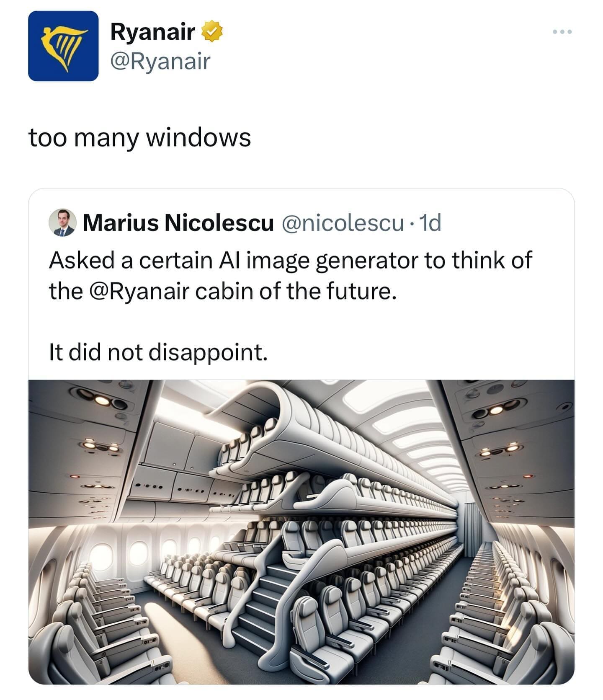The width and height of the screenshot is (603, 700).
Task: Open the three-dot more options menu
Action: tap(562, 32)
